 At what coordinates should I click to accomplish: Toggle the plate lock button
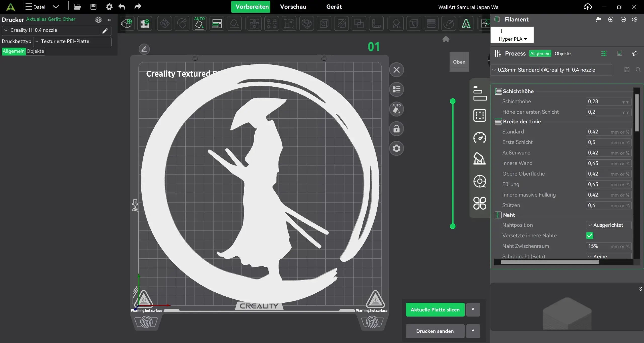coord(396,129)
